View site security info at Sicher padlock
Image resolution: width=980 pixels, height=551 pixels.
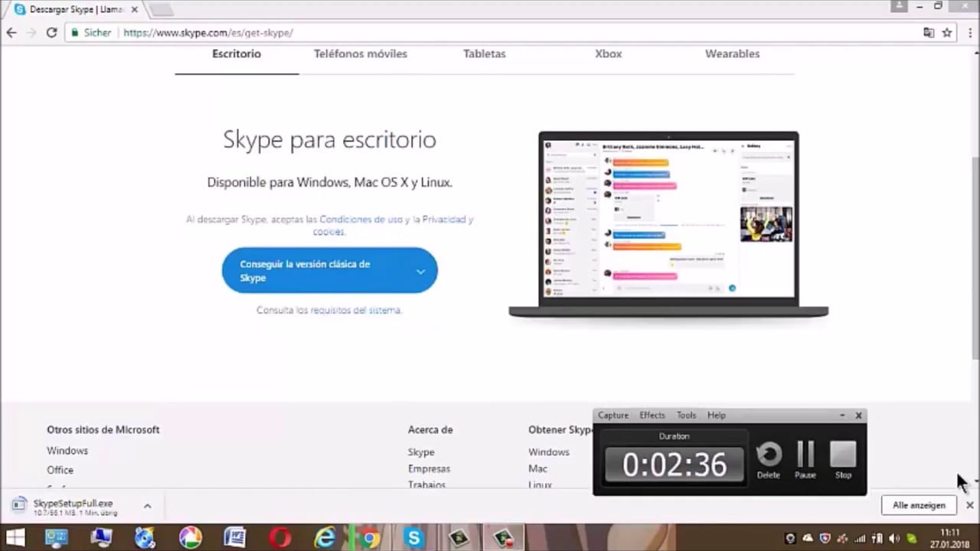[91, 33]
